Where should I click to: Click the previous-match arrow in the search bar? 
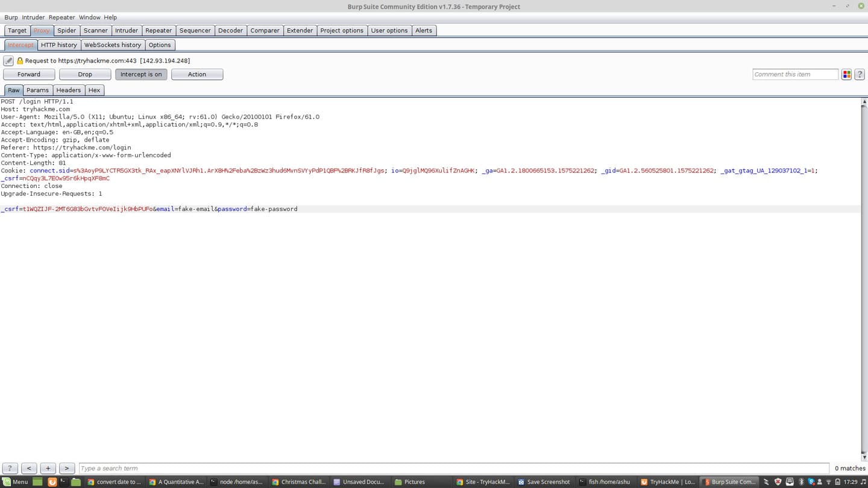pos(28,468)
